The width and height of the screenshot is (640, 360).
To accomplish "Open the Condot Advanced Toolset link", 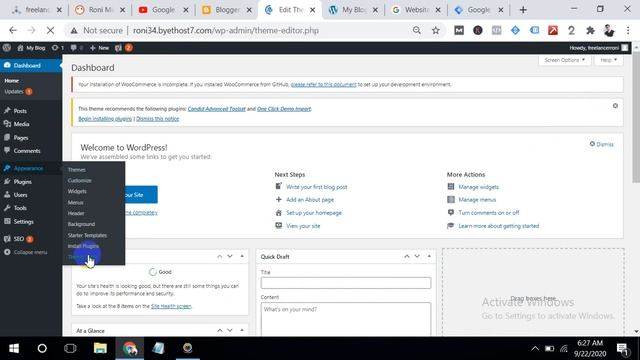I will pyautogui.click(x=216, y=109).
